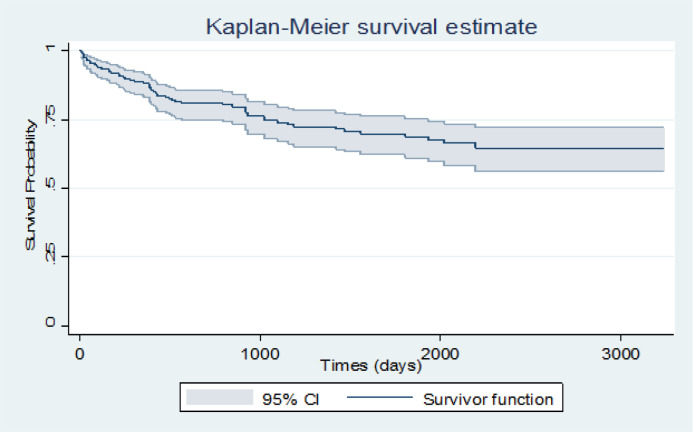This screenshot has width=693, height=432.
Task: Click the vertical y-axis line
Action: pos(68,200)
